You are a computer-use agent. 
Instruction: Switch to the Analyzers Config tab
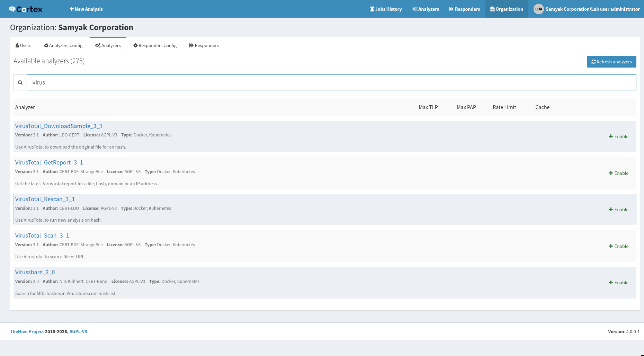tap(63, 45)
